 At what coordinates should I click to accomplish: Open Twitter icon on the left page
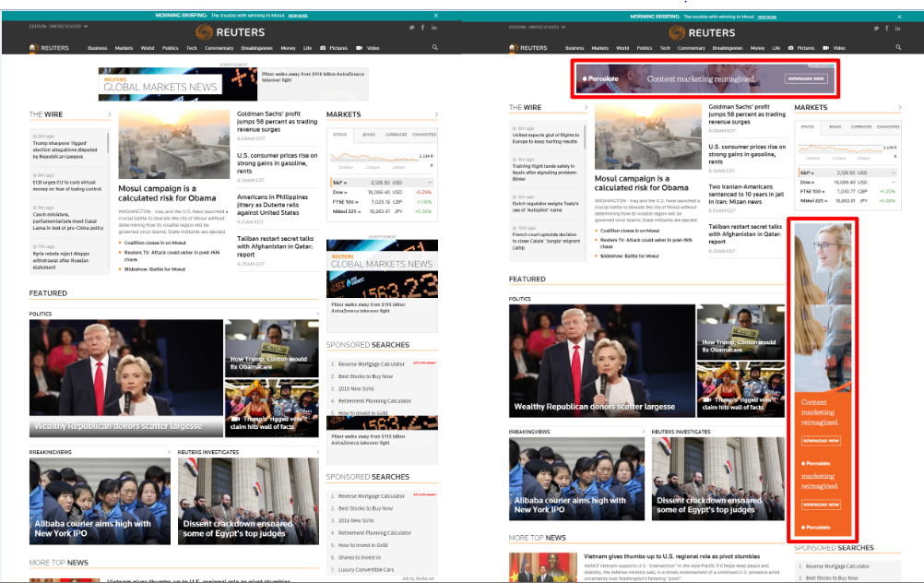(411, 28)
